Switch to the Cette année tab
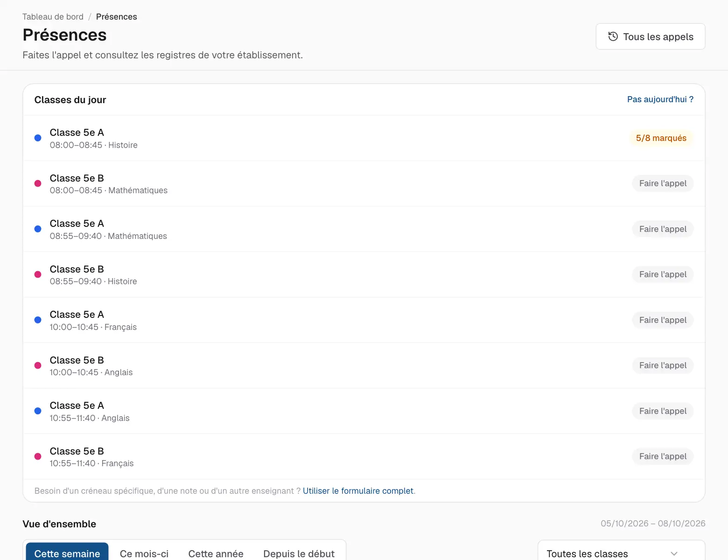 click(216, 553)
